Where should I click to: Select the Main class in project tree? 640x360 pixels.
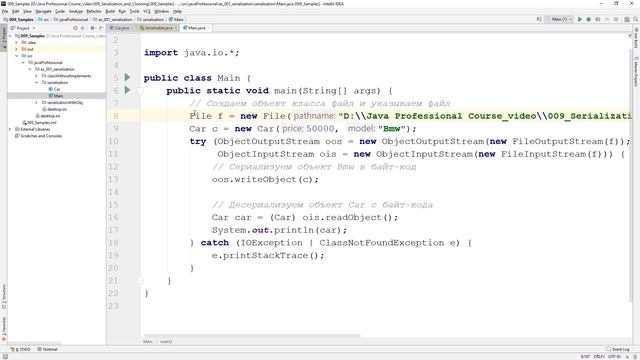56,96
